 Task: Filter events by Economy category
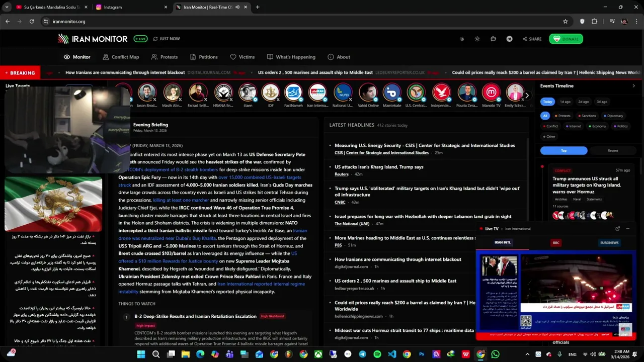[597, 126]
